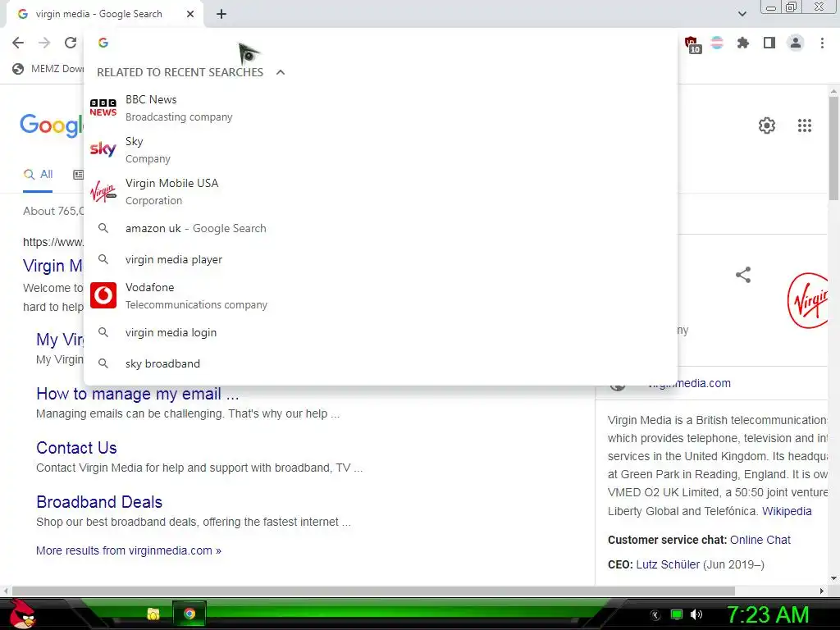Collapse the Related to Recent Searches section

click(x=281, y=72)
